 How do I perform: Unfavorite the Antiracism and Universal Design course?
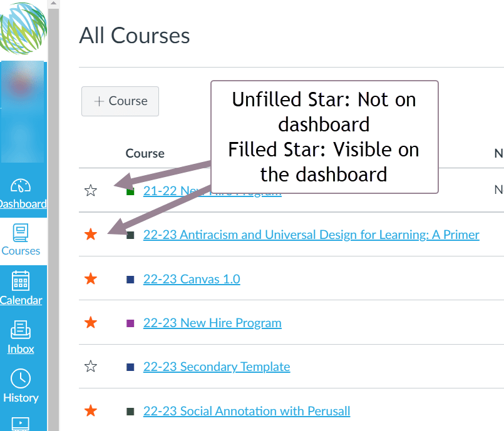pos(91,235)
